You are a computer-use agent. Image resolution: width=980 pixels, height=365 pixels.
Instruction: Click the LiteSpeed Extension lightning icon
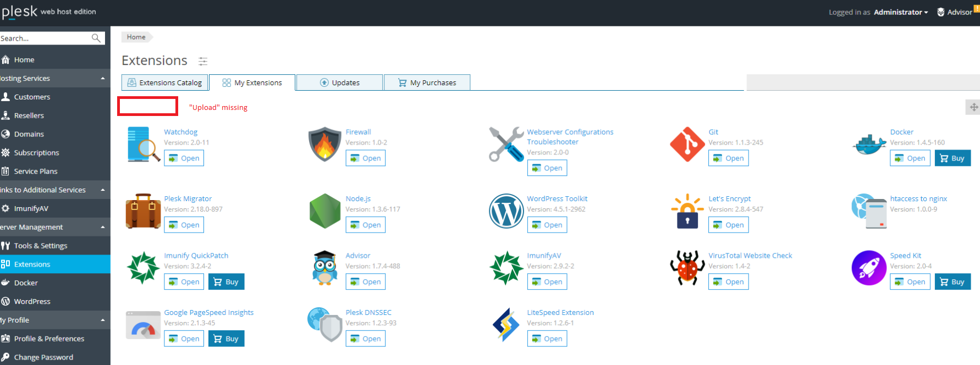[506, 325]
